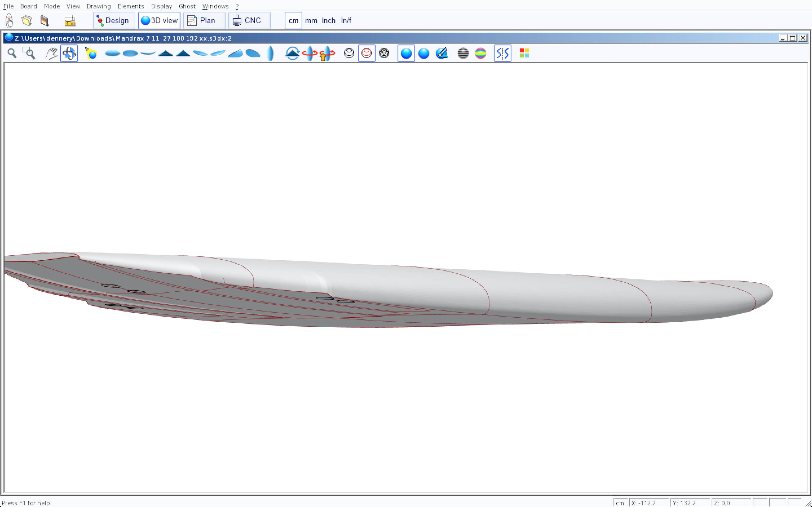Toggle the red outline curves display

(x=367, y=53)
